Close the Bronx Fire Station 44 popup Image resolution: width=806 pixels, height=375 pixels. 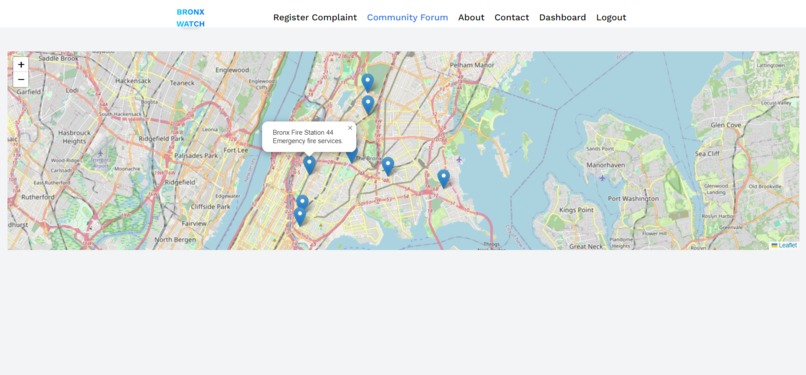350,128
